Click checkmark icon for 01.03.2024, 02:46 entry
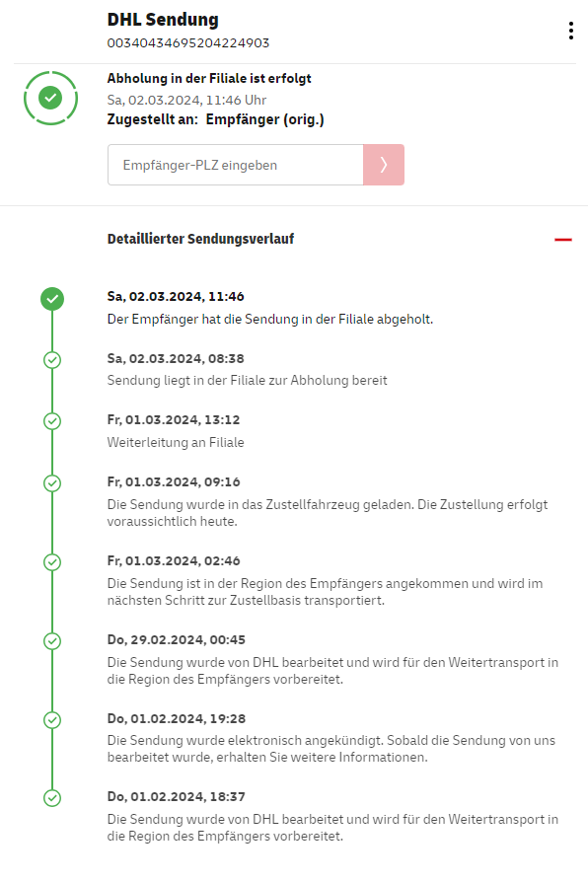This screenshot has width=588, height=882. click(x=52, y=562)
